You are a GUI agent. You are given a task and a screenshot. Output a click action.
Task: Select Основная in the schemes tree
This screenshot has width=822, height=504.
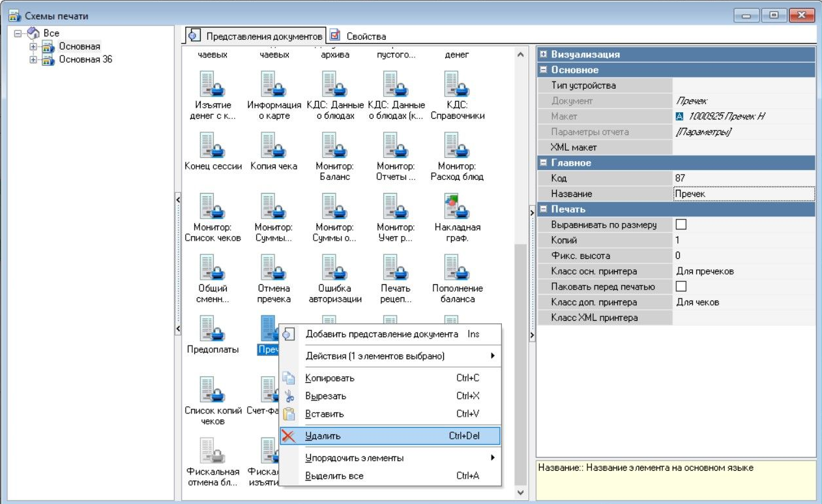point(79,46)
